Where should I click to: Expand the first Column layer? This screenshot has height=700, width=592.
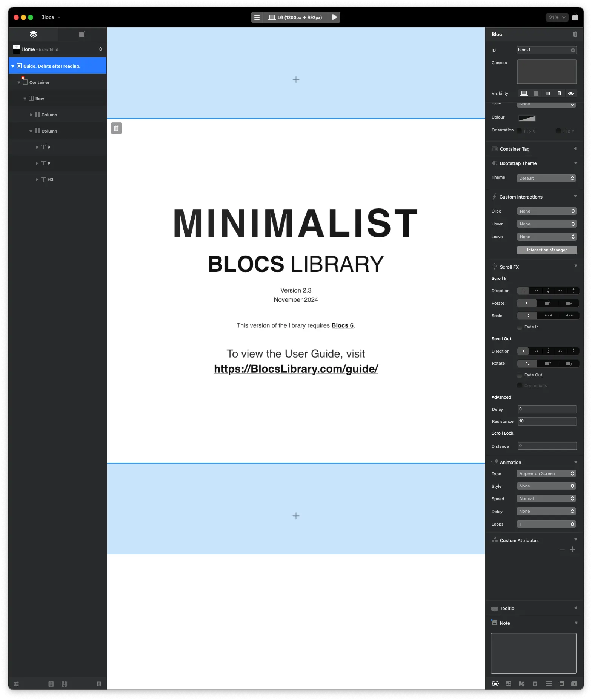(x=31, y=115)
